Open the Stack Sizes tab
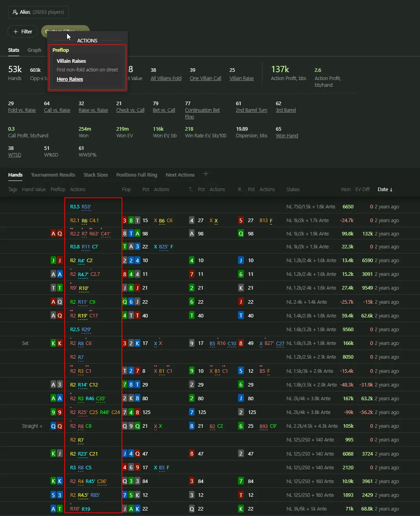 click(95, 175)
